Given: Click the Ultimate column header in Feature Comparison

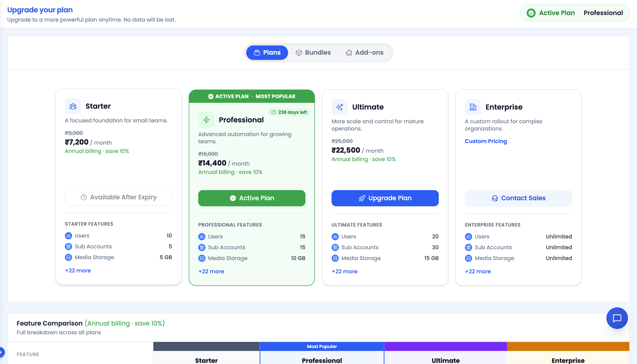Looking at the screenshot, I should pyautogui.click(x=446, y=360).
